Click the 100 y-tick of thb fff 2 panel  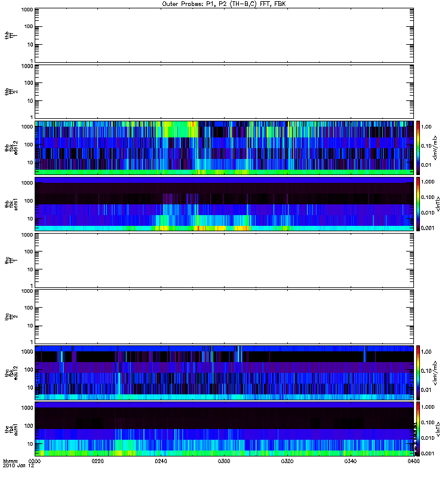pos(29,83)
